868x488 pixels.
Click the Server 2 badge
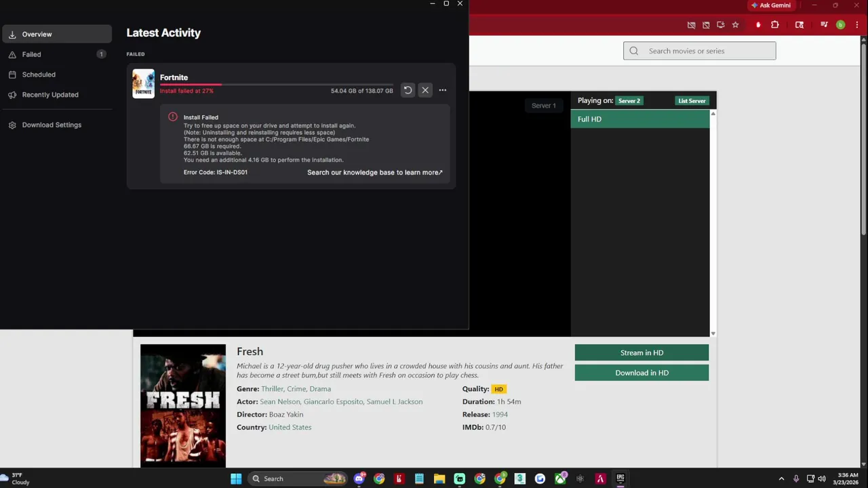pos(629,101)
